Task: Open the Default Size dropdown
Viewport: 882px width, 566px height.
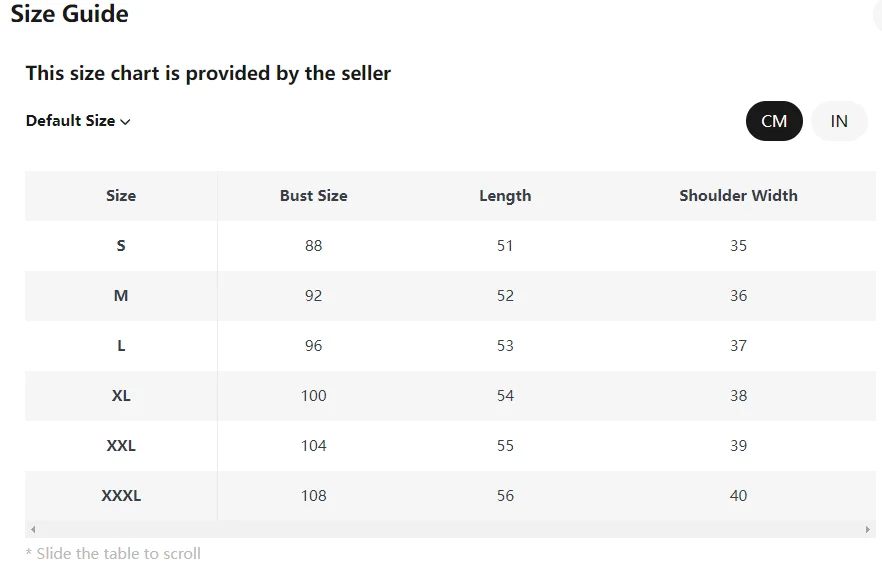Action: 78,121
